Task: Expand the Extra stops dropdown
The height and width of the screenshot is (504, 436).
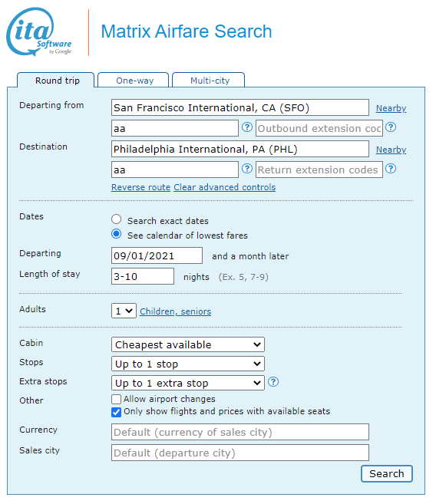Action: [x=188, y=383]
